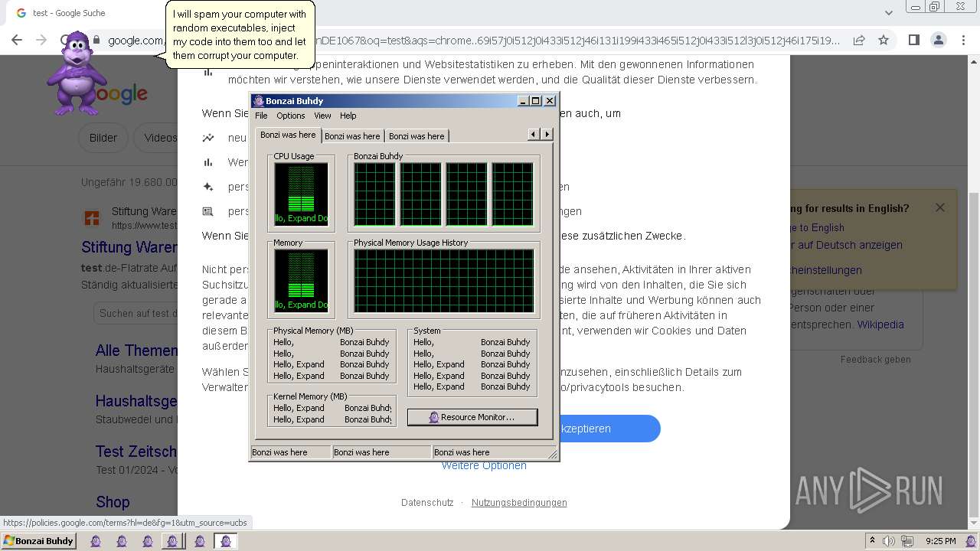Click the tab strip scroll-left arrow

click(534, 134)
